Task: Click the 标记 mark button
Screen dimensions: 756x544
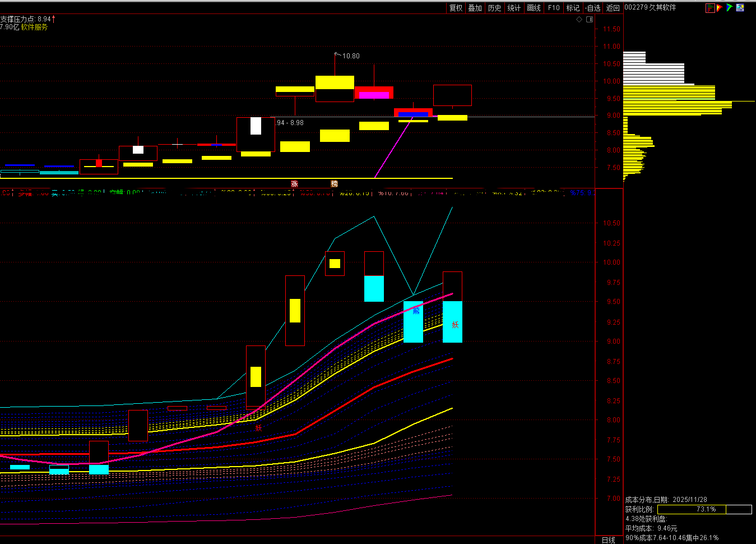Action: pos(573,8)
